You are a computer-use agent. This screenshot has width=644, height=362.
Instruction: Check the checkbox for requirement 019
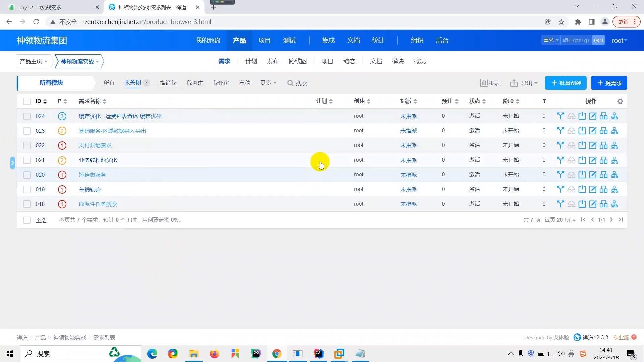pyautogui.click(x=27, y=189)
